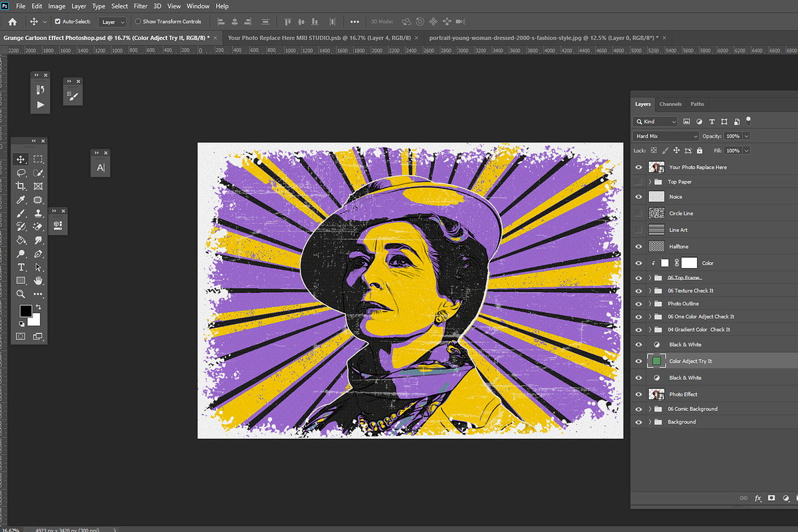
Task: Select the Crop tool
Action: (21, 186)
